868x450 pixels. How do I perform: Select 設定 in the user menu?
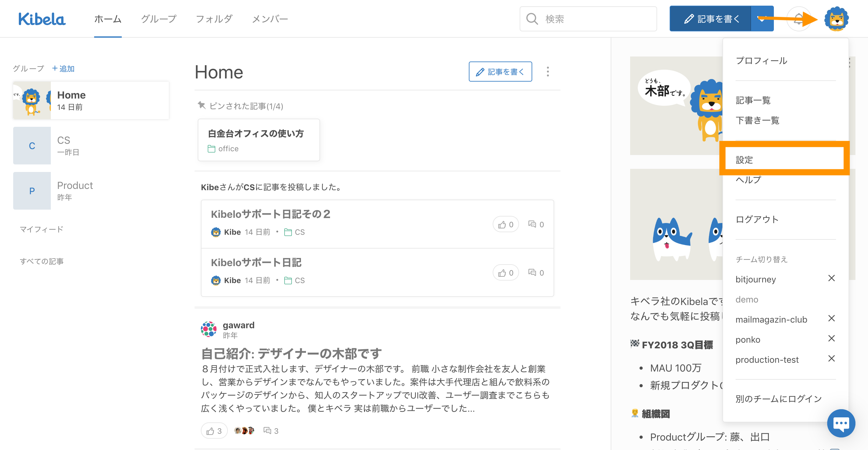click(x=744, y=160)
